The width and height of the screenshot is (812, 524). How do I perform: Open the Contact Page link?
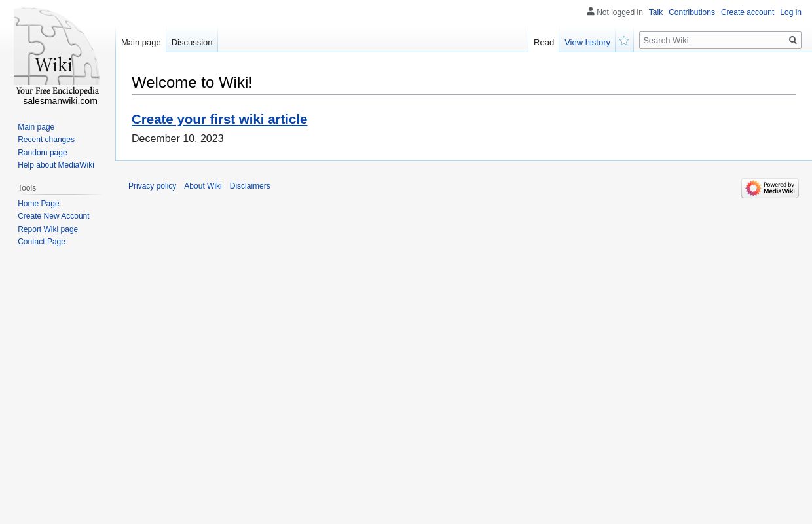pyautogui.click(x=41, y=242)
